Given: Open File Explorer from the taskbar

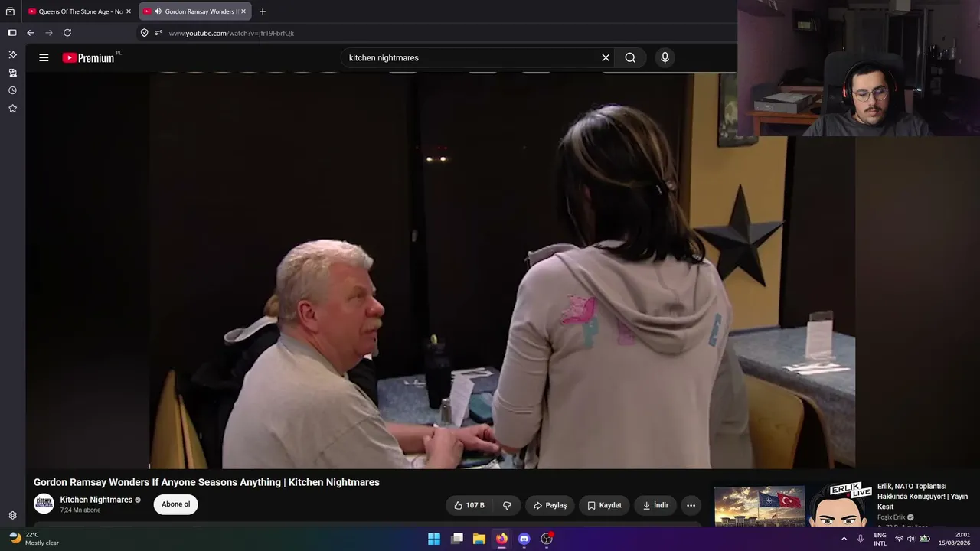Looking at the screenshot, I should point(479,539).
